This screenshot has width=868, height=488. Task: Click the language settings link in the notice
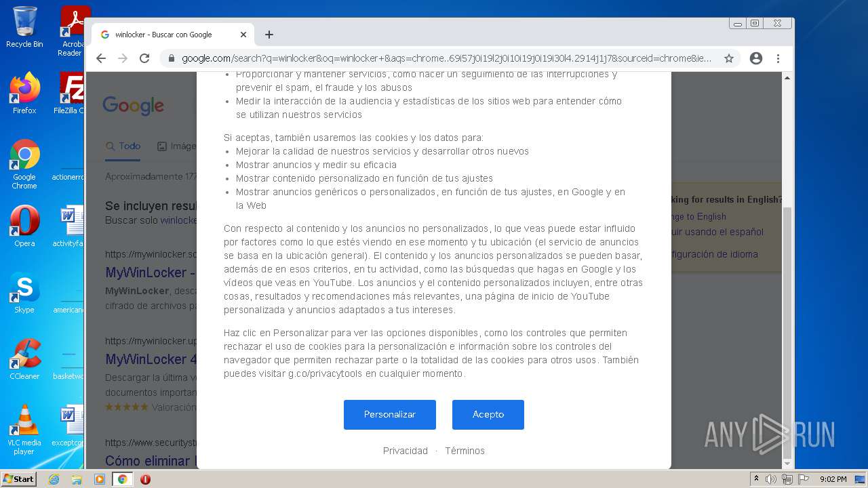tap(715, 254)
